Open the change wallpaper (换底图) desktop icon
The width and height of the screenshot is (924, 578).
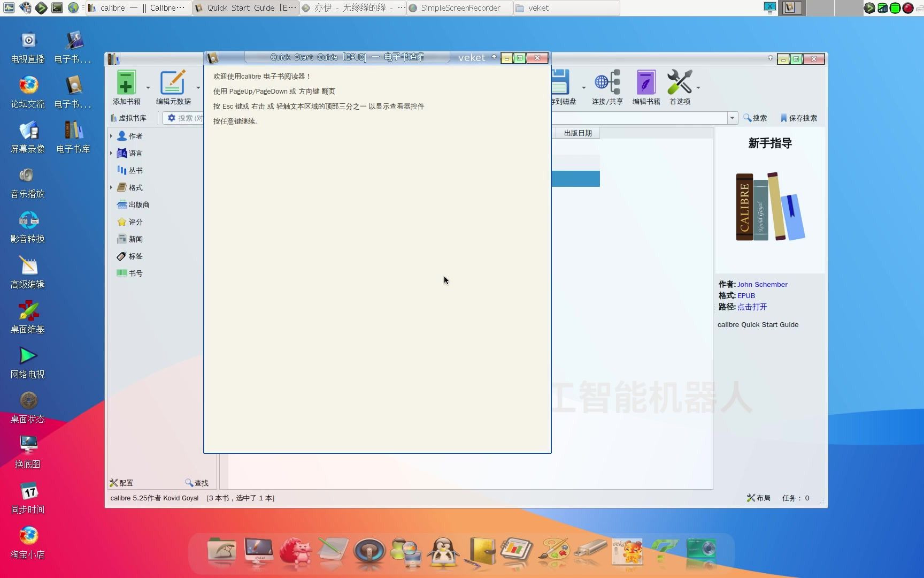click(x=28, y=452)
